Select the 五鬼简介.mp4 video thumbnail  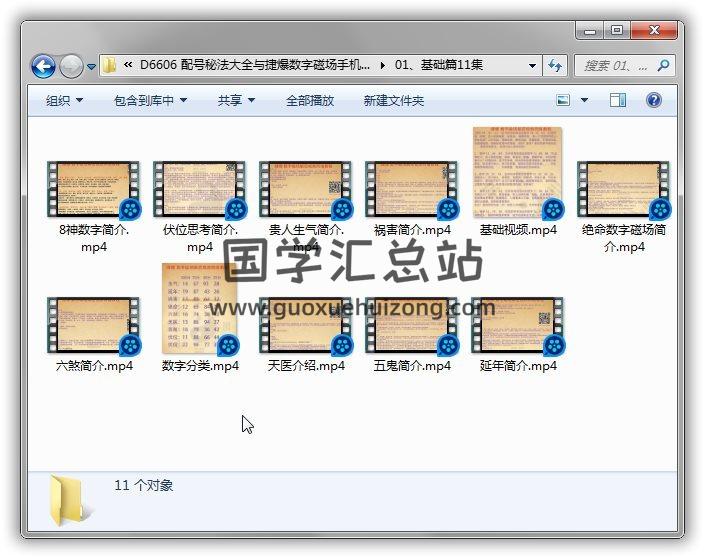tap(412, 325)
